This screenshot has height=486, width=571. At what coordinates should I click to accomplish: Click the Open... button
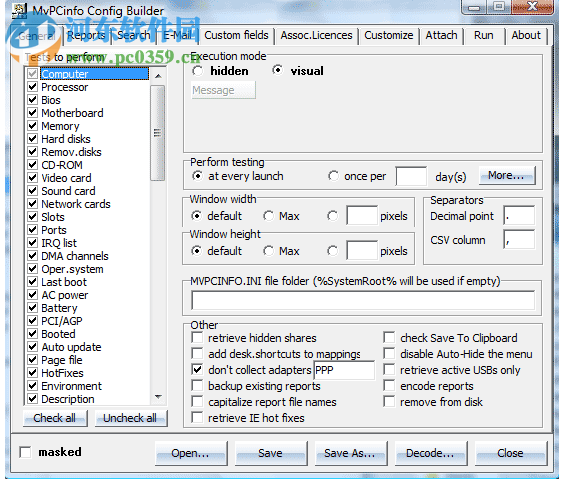pos(191,453)
